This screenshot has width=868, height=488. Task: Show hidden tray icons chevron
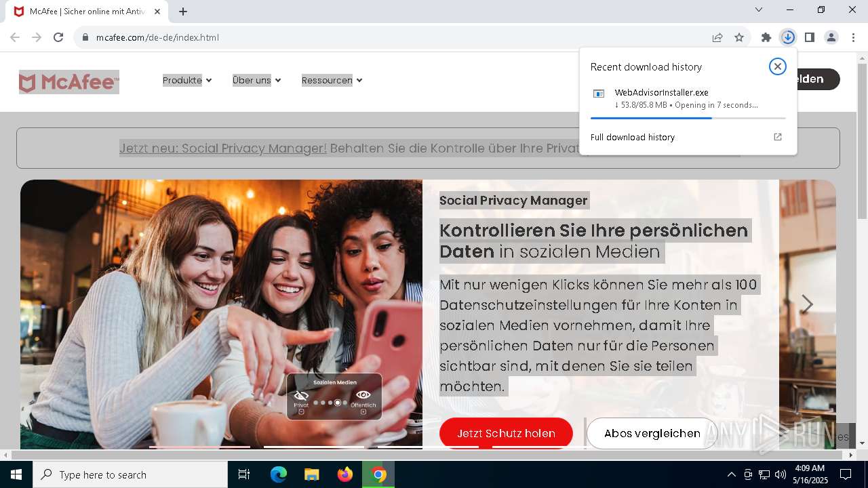(731, 474)
